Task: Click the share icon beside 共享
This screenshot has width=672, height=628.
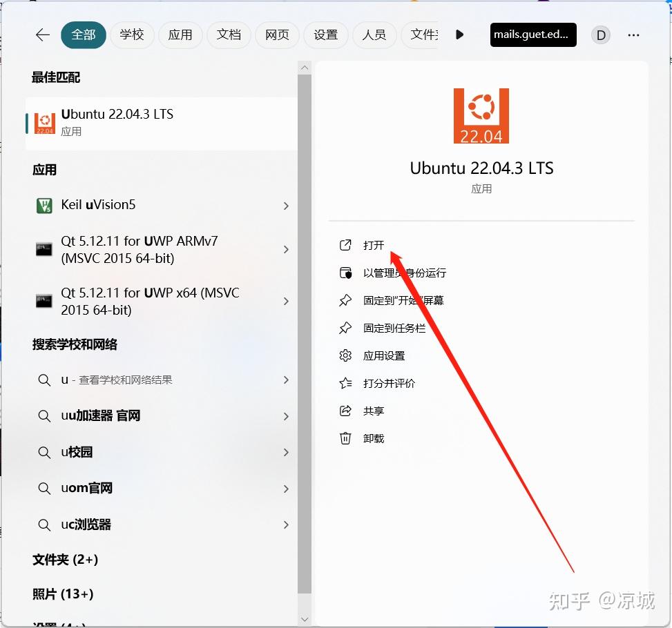Action: point(345,411)
